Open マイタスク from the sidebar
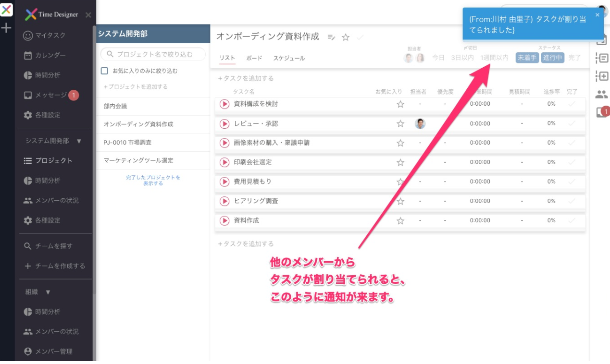The width and height of the screenshot is (610, 364). click(x=43, y=35)
